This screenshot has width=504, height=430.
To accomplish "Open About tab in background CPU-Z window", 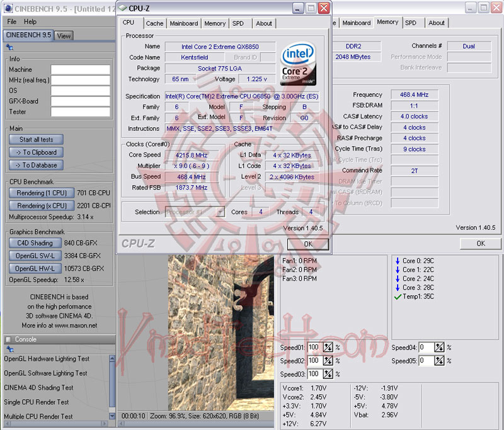I will tap(437, 23).
